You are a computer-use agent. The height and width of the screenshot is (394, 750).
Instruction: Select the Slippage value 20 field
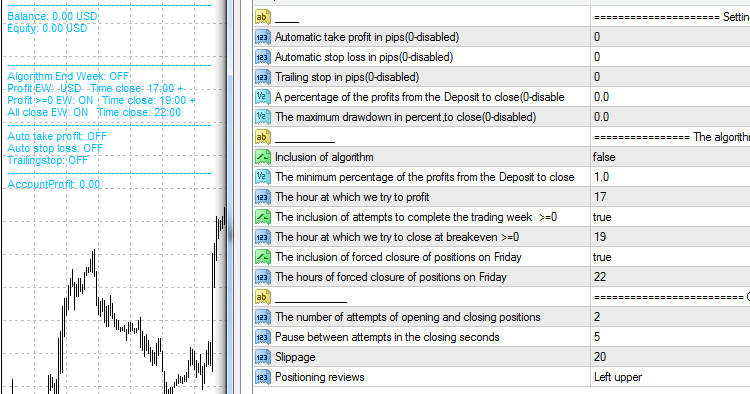(670, 357)
